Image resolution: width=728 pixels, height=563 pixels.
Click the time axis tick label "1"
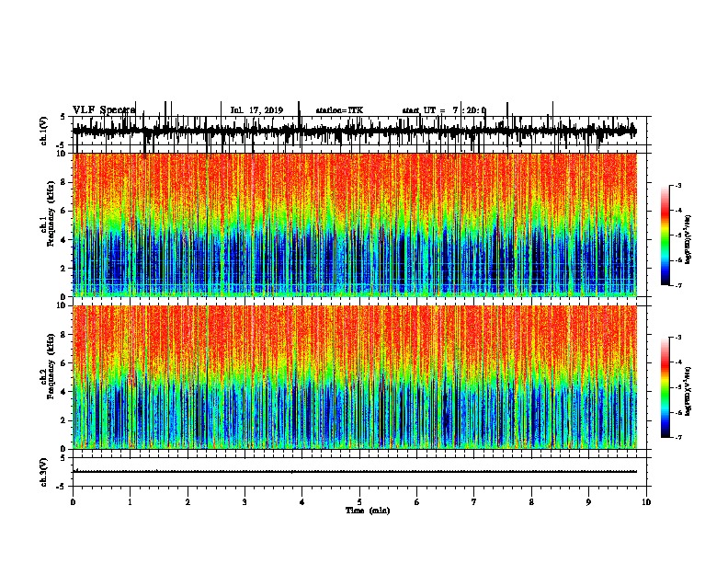click(x=130, y=502)
